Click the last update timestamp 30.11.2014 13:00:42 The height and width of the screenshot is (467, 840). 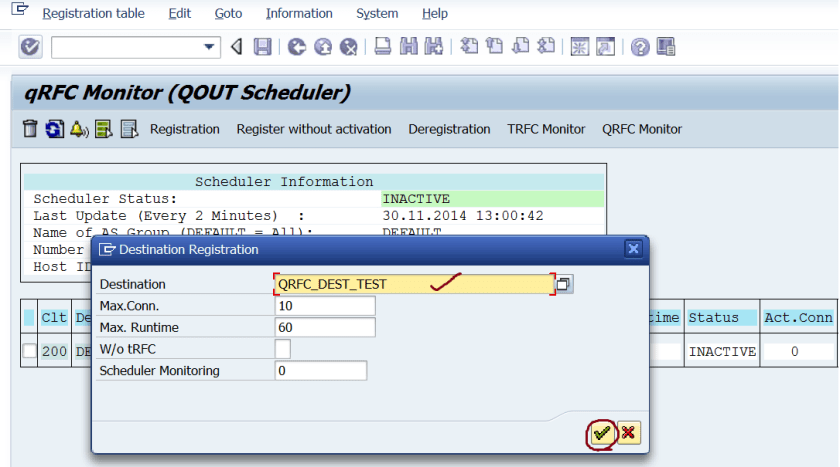463,216
